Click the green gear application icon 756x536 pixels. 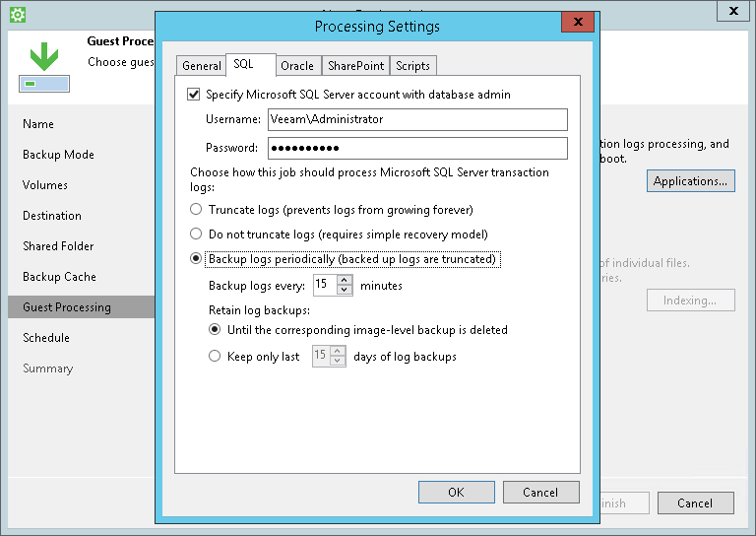[18, 15]
